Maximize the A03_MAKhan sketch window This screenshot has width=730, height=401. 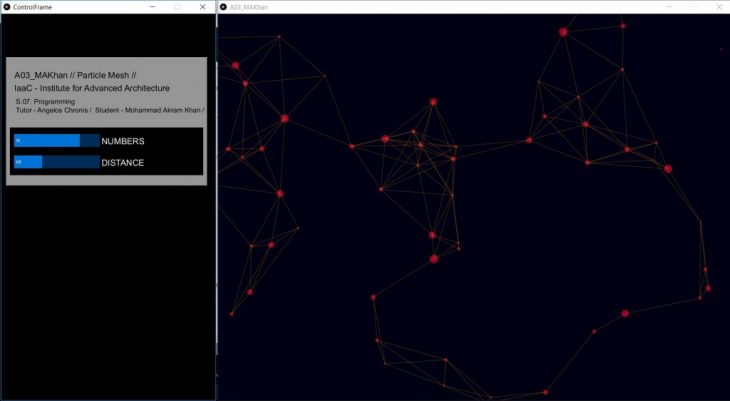[x=691, y=7]
